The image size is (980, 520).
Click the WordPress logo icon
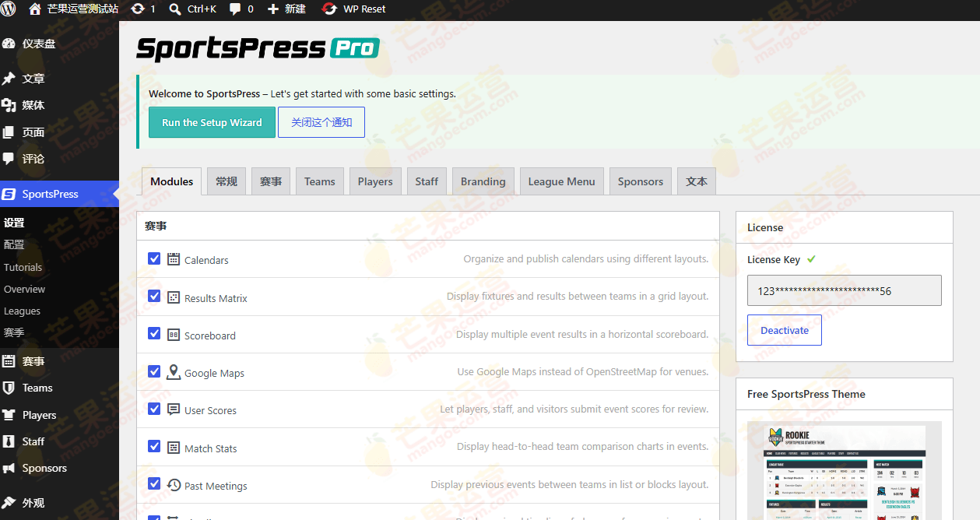(9, 9)
